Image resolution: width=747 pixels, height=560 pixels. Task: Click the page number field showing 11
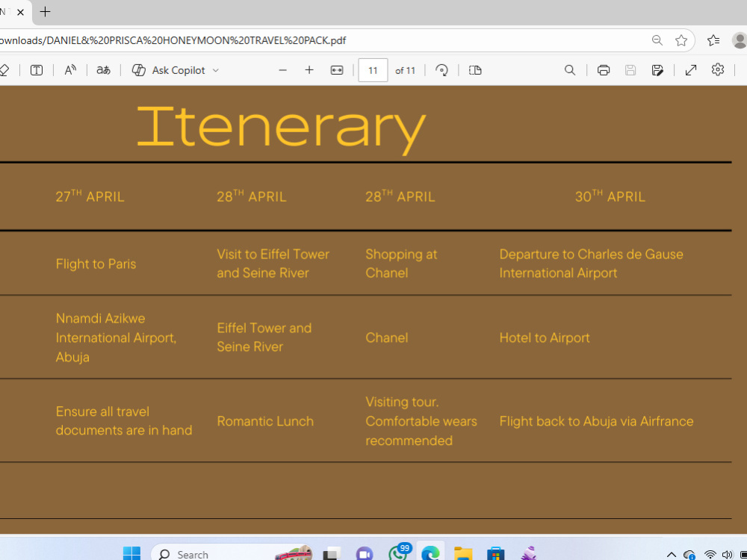coord(373,70)
